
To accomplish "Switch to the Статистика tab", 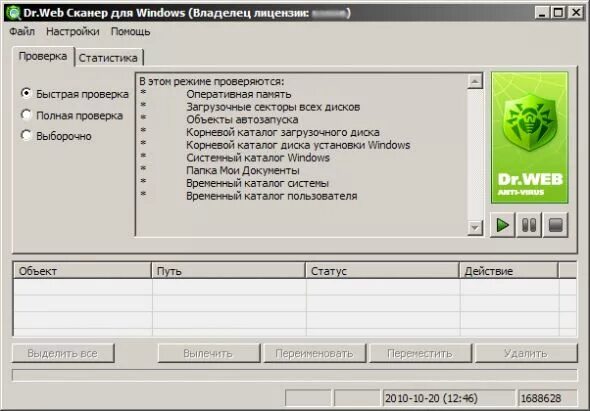I will [x=108, y=58].
